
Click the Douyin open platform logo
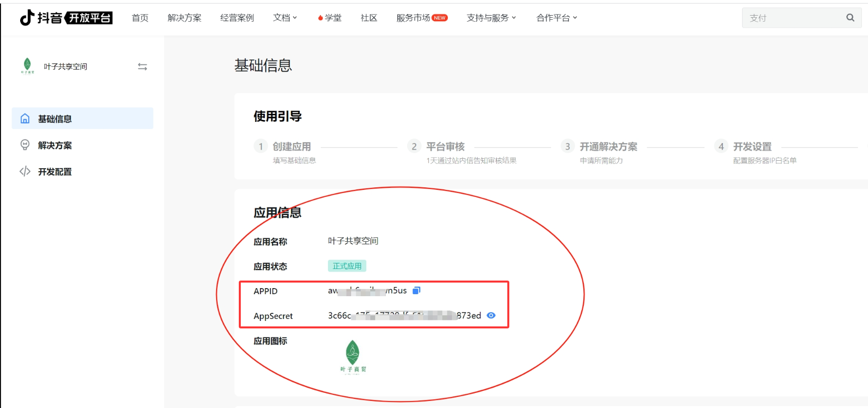pos(66,18)
